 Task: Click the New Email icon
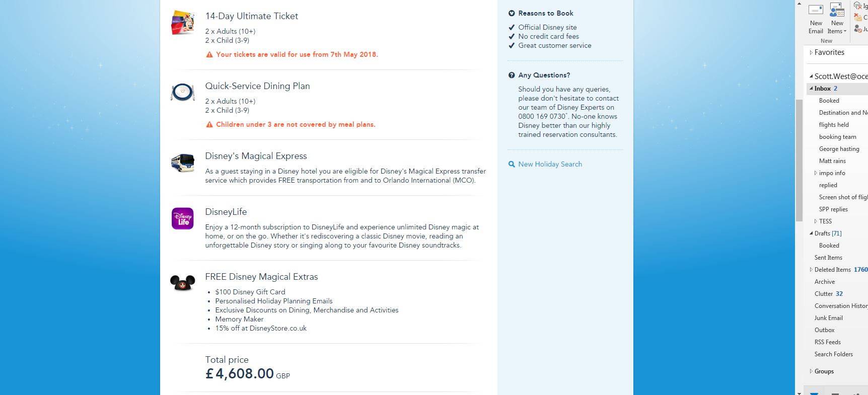click(816, 11)
